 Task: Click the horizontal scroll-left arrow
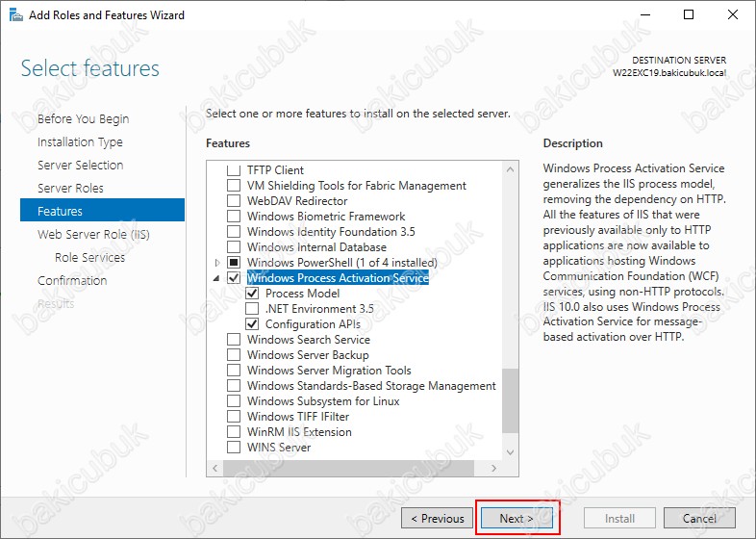[215, 468]
